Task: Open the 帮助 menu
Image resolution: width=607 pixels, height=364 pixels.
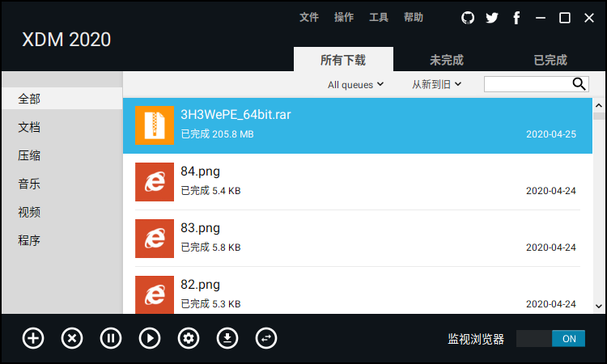Action: [414, 18]
